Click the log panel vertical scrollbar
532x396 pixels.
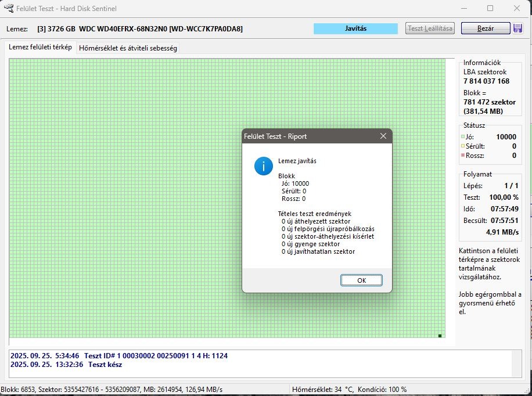coord(516,363)
